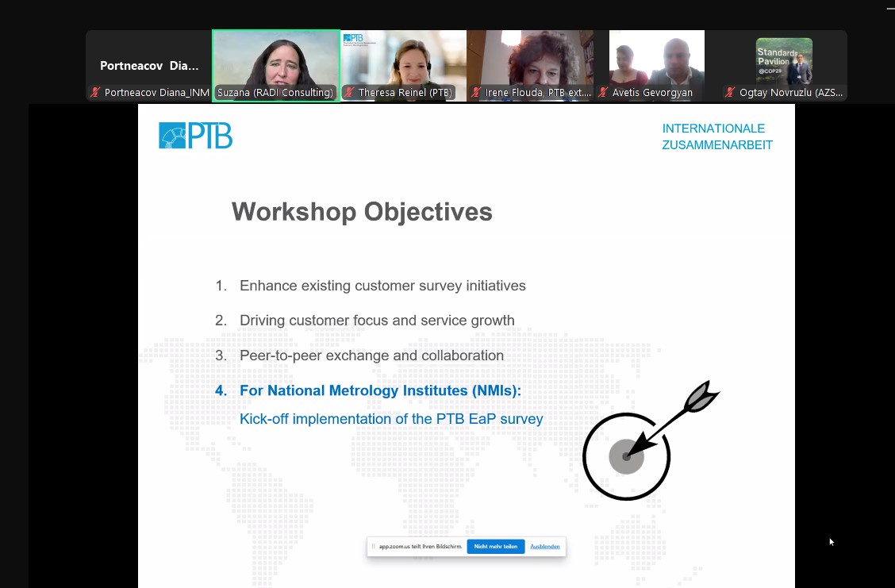Click muted mic icon by Irene Flouda
Screen dimensions: 895x588
476,93
